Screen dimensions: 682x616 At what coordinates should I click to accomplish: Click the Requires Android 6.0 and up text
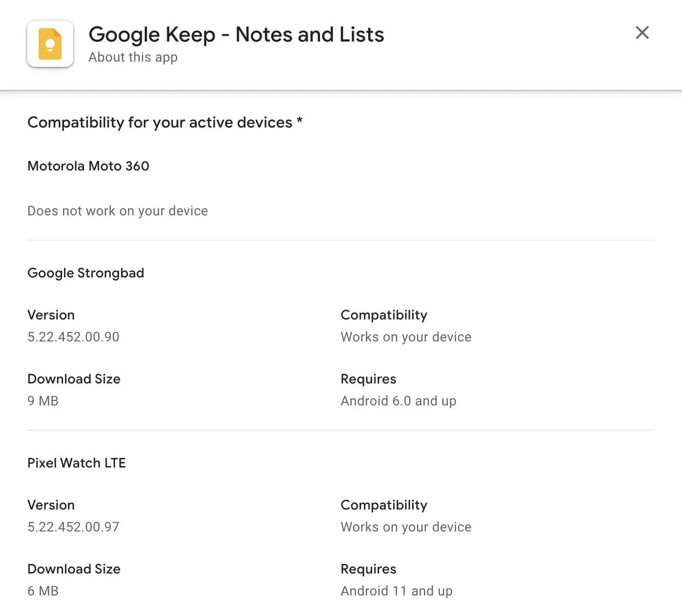[398, 401]
